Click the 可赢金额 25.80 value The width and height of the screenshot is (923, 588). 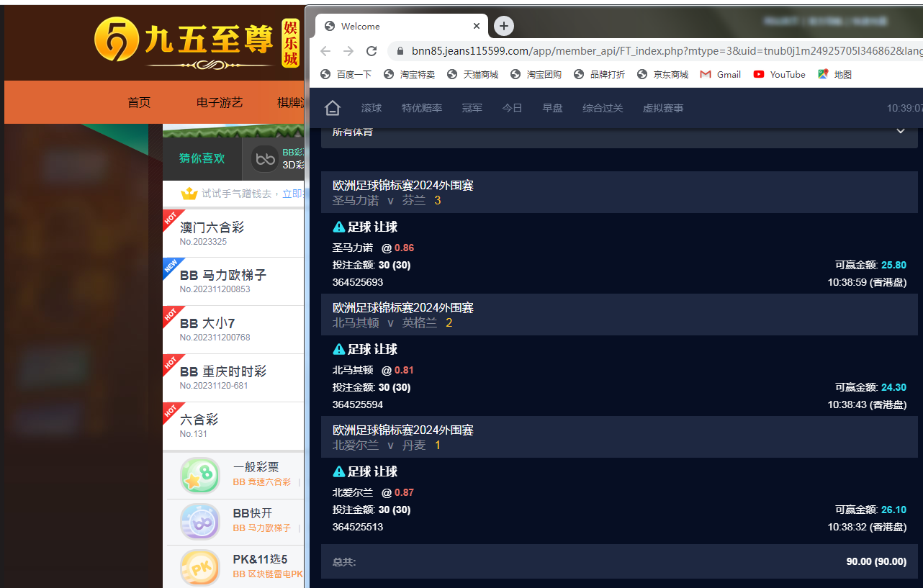click(x=893, y=265)
